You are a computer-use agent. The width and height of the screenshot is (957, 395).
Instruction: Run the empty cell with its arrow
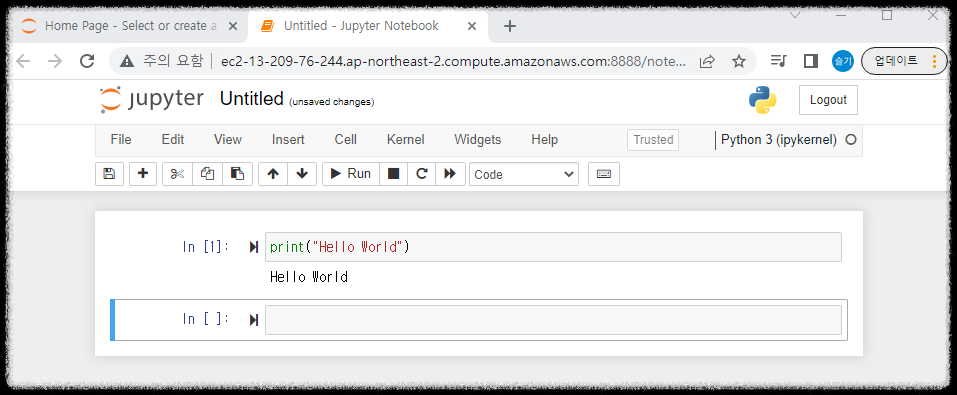point(254,320)
